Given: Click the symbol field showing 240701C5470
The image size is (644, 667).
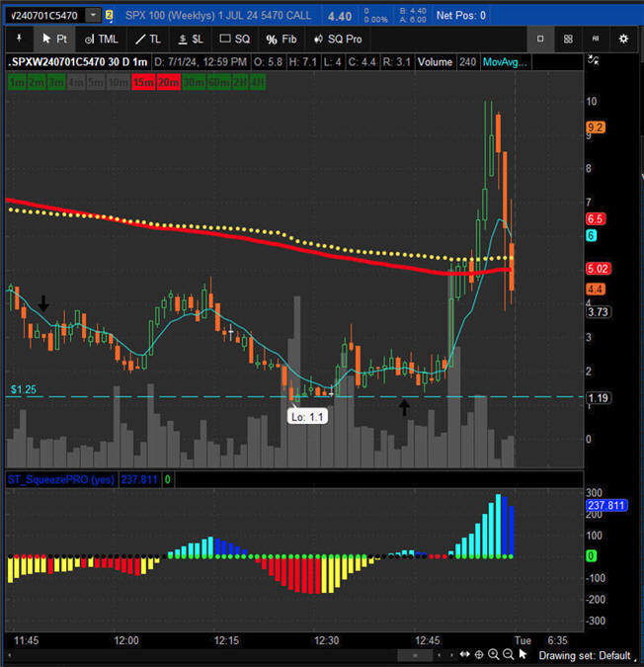Looking at the screenshot, I should [44, 16].
